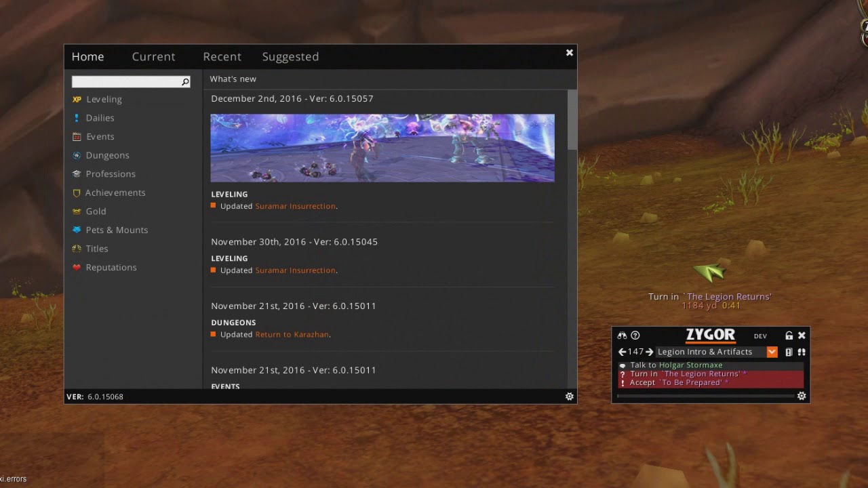Advance to next step with right arrow
The height and width of the screenshot is (488, 868).
(649, 352)
